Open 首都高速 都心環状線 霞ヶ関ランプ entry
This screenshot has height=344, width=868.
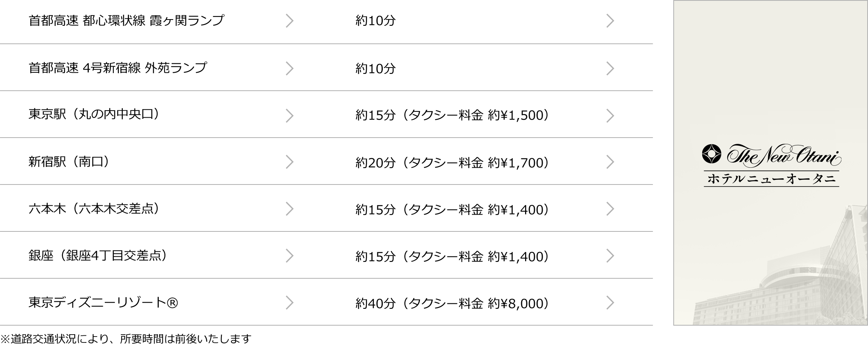point(126,20)
